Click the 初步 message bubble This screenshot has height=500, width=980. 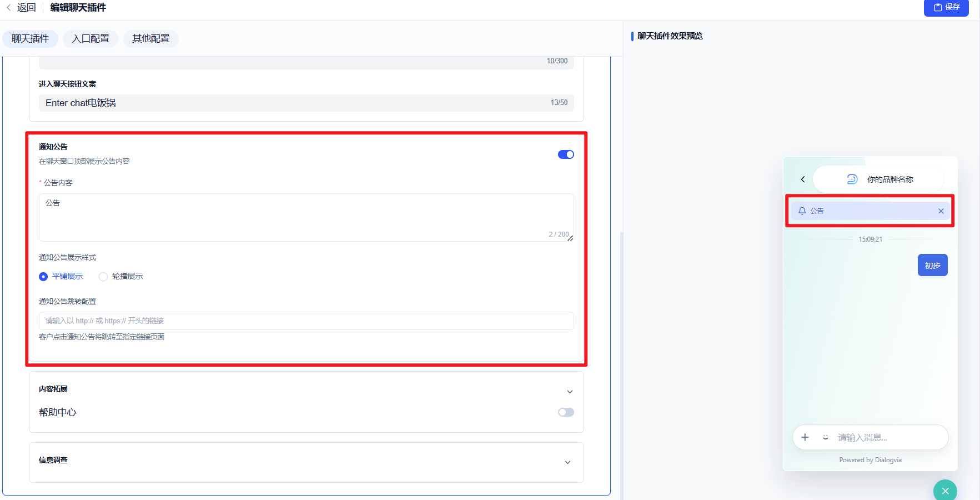point(933,266)
